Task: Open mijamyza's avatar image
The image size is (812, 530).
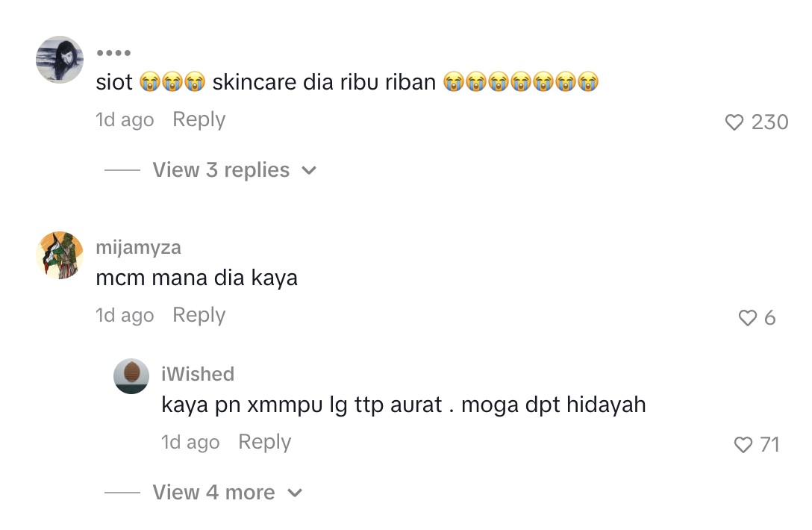Action: (60, 255)
